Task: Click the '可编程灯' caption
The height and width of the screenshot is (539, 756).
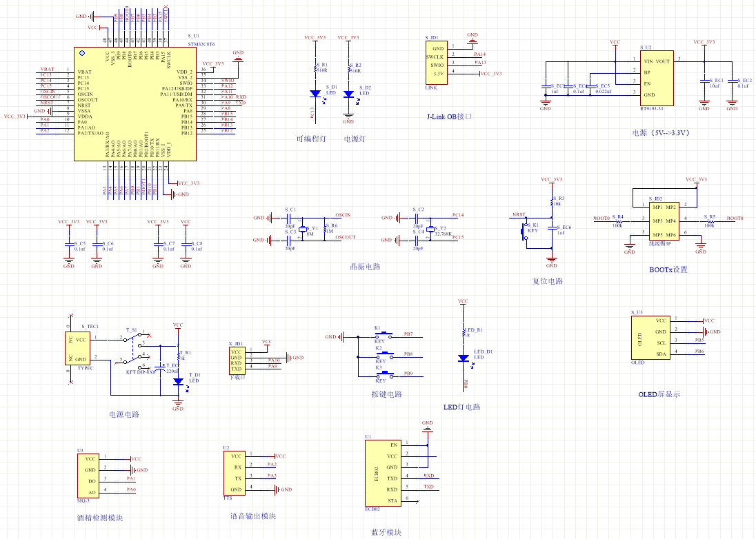Action: (311, 139)
